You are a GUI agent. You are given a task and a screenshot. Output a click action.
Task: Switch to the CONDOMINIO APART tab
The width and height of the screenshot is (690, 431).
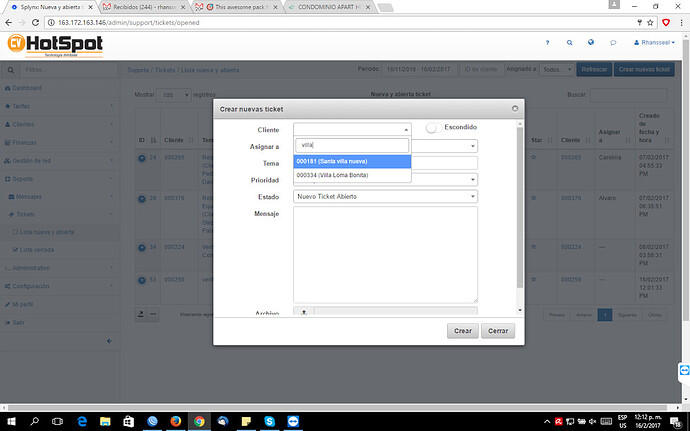coord(329,7)
